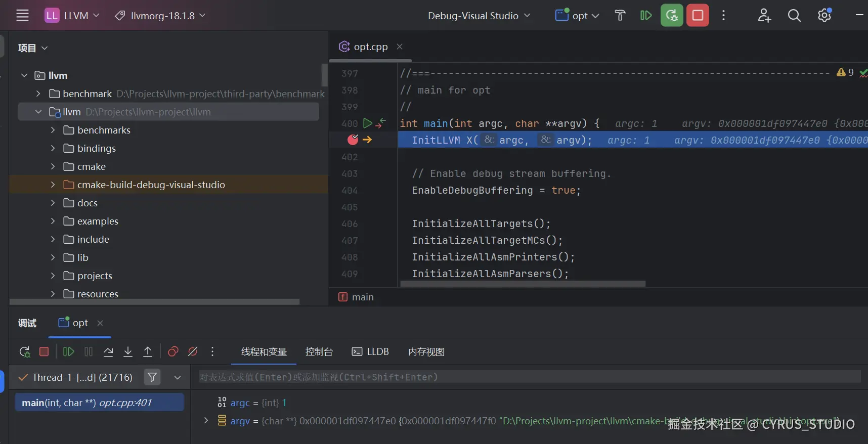Select the main(int, char **) stack frame
The height and width of the screenshot is (444, 868).
(x=100, y=403)
